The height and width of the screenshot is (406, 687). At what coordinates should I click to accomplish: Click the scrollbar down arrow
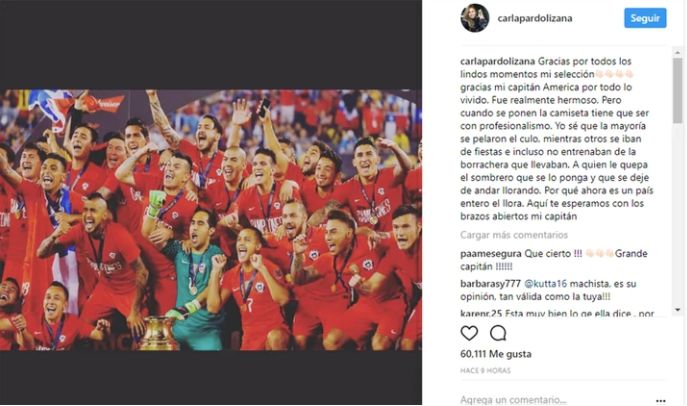pyautogui.click(x=678, y=309)
